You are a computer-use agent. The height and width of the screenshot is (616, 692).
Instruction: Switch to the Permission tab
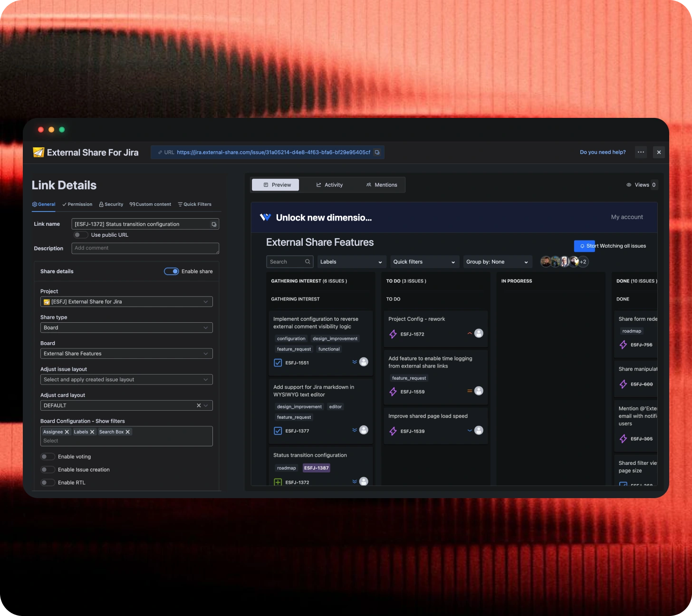coord(77,204)
